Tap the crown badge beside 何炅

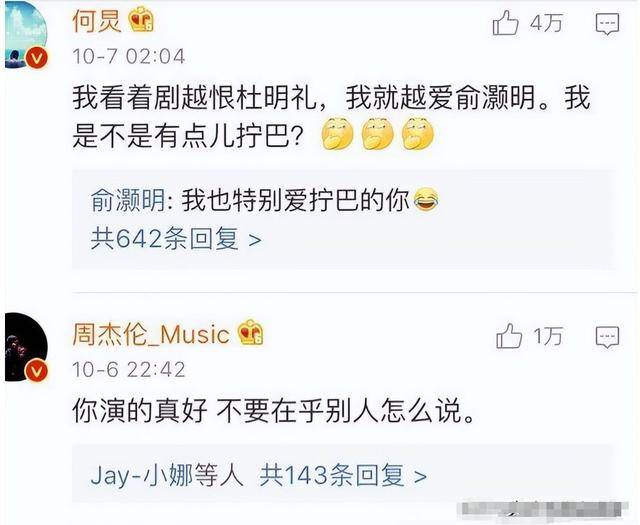141,20
